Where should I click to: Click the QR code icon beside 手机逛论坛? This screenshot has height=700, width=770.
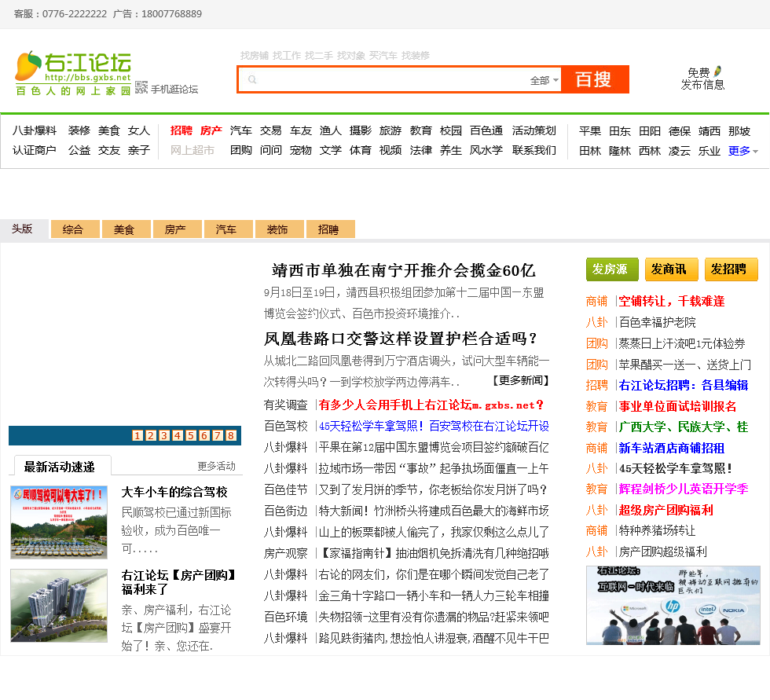coord(141,88)
